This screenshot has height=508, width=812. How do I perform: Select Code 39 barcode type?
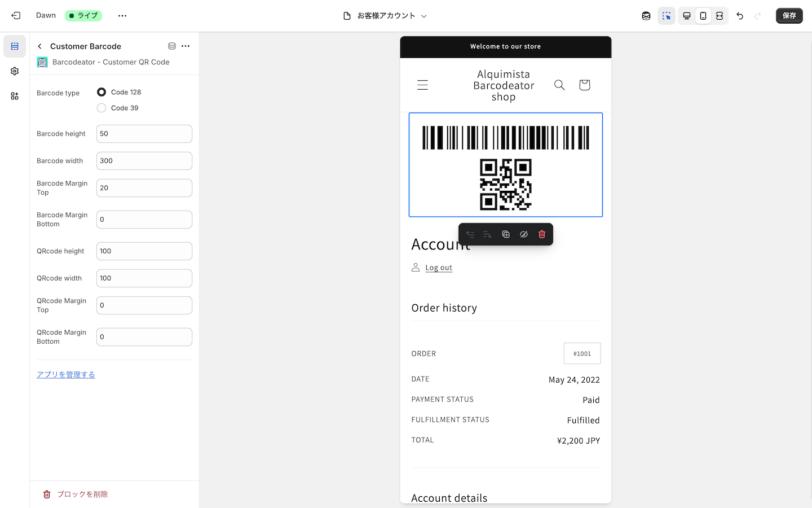pos(101,108)
